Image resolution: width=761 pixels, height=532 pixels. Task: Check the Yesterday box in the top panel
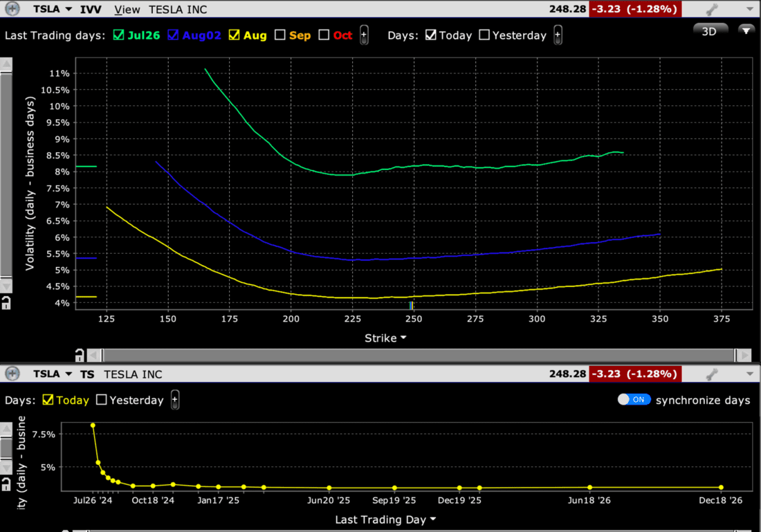tap(484, 35)
